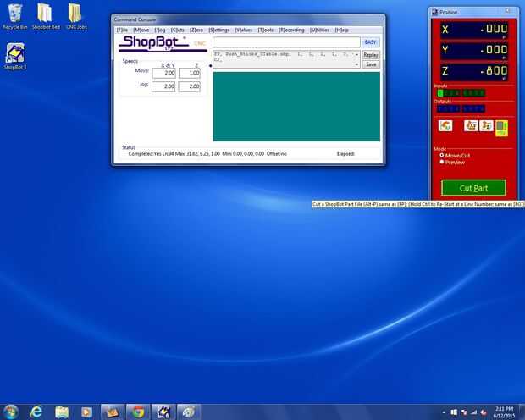
Task: Click the green Cut Part button
Action: tap(473, 188)
